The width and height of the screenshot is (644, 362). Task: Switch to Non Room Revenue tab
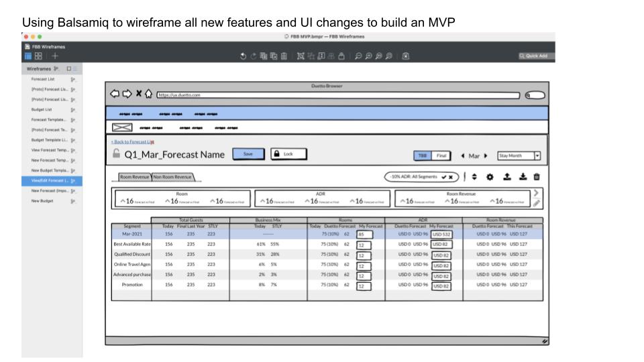pyautogui.click(x=173, y=177)
